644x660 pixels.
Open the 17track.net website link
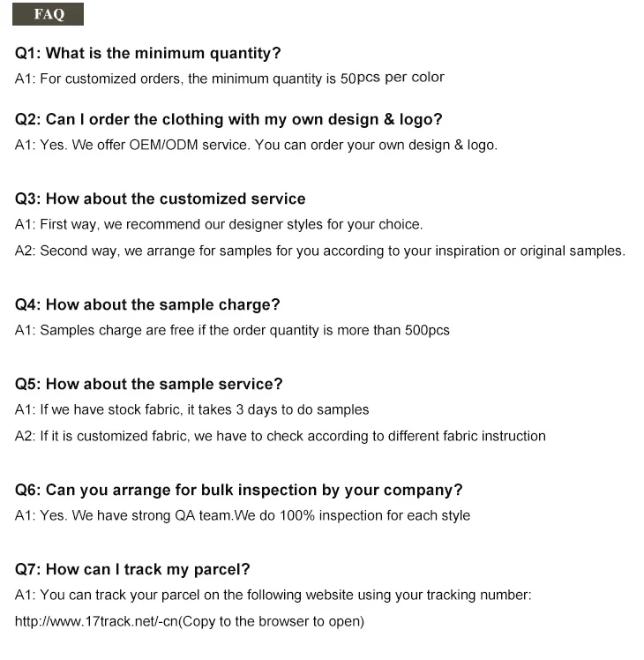coord(97,622)
